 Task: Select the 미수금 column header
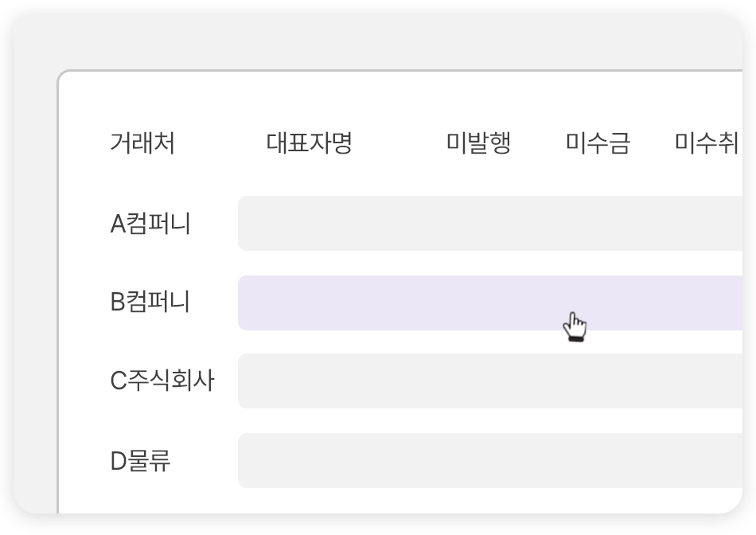(x=598, y=144)
